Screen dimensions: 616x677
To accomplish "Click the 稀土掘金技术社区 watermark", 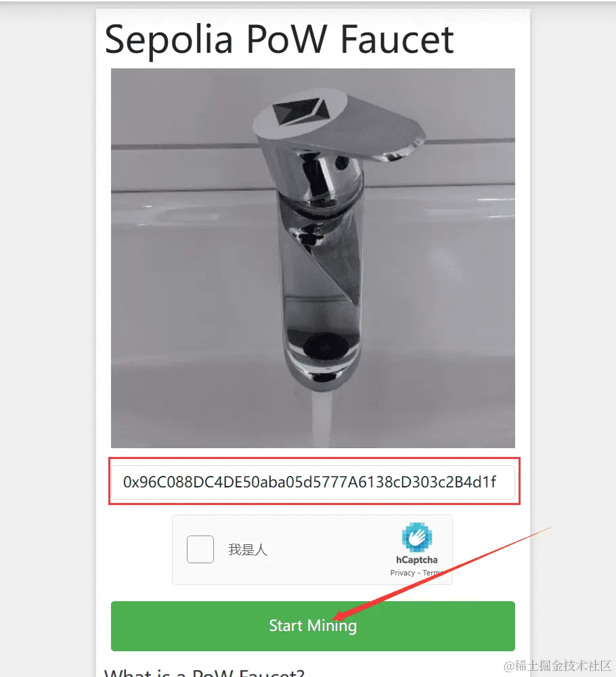I will tap(557, 665).
